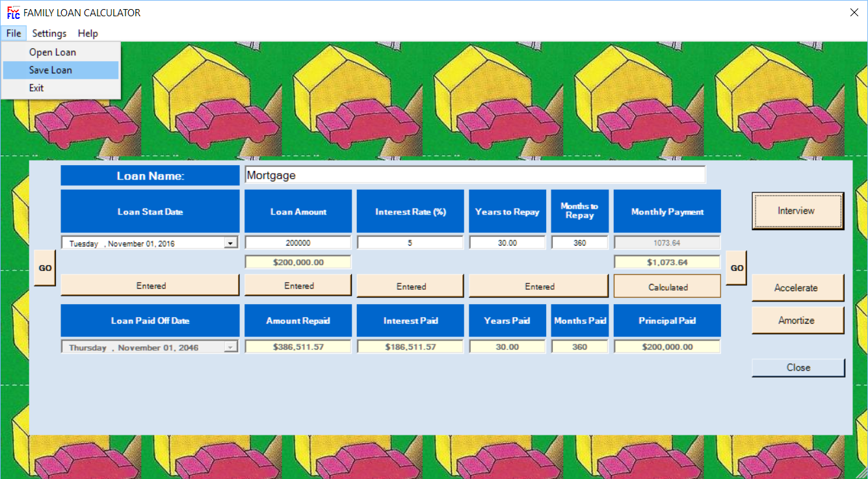Click the FLC app icon in title bar
Viewport: 868px width, 479px height.
[x=12, y=12]
